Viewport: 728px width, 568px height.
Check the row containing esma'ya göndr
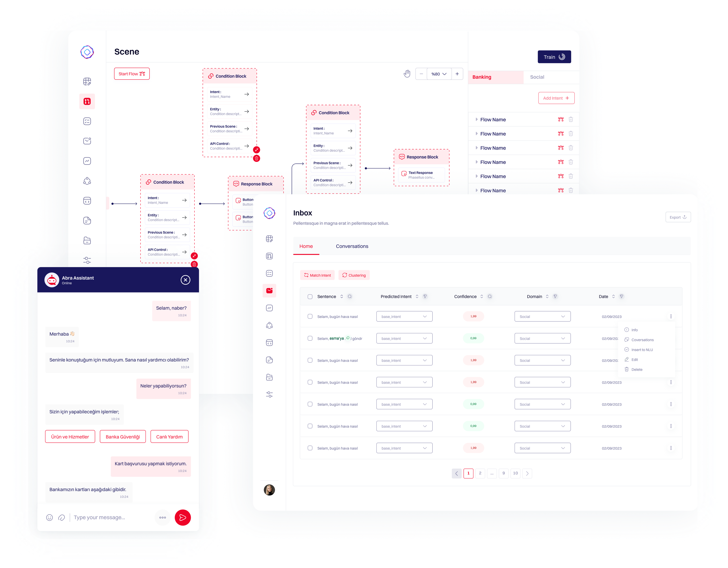tap(310, 338)
